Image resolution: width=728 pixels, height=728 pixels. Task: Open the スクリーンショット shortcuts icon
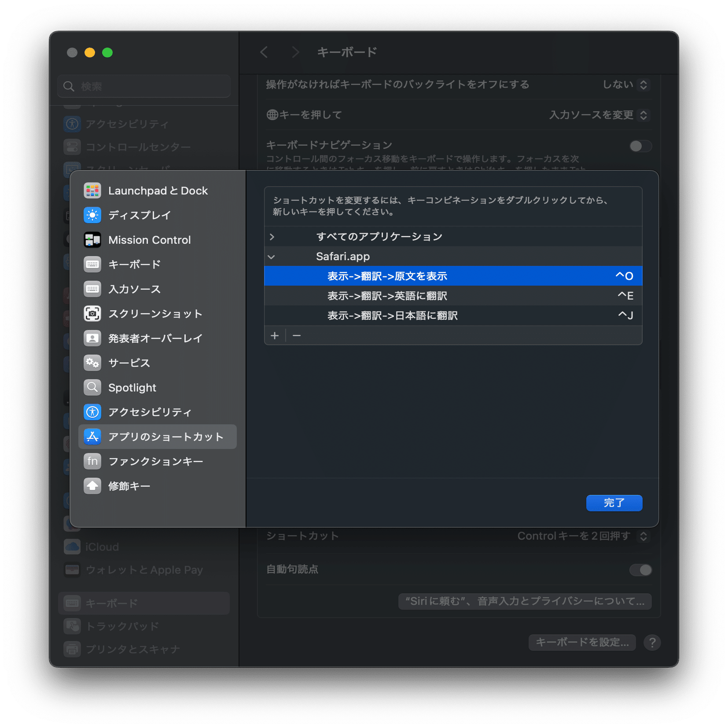92,313
